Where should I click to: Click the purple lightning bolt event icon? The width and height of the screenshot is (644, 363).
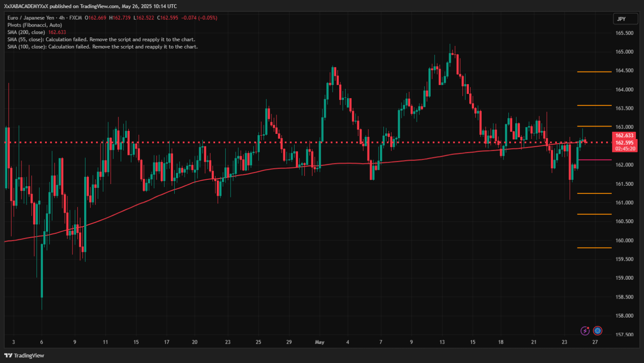(585, 330)
